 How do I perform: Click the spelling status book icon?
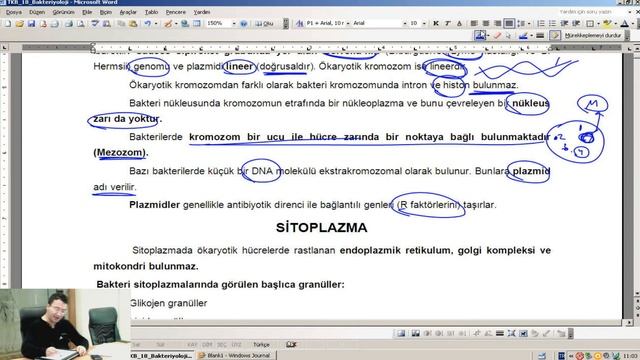point(291,344)
